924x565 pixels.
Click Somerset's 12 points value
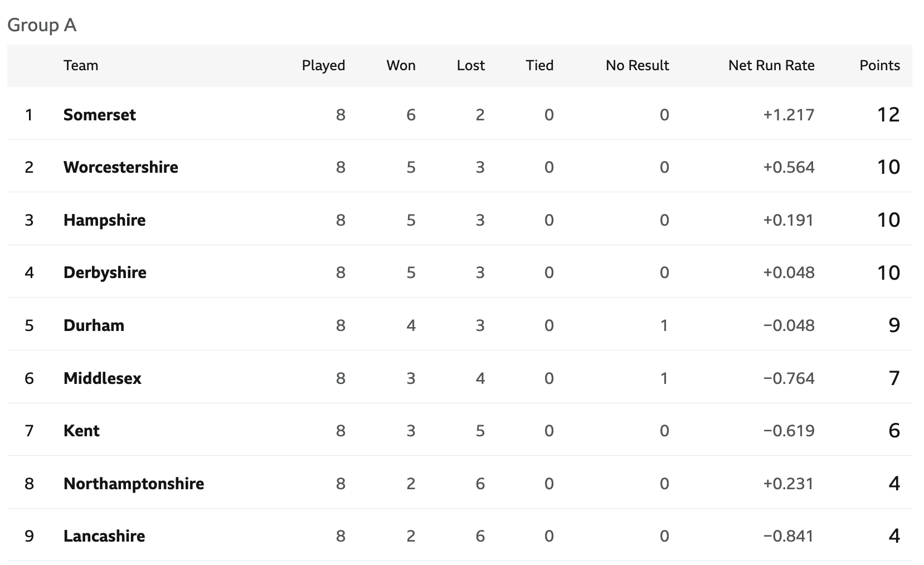click(x=888, y=114)
